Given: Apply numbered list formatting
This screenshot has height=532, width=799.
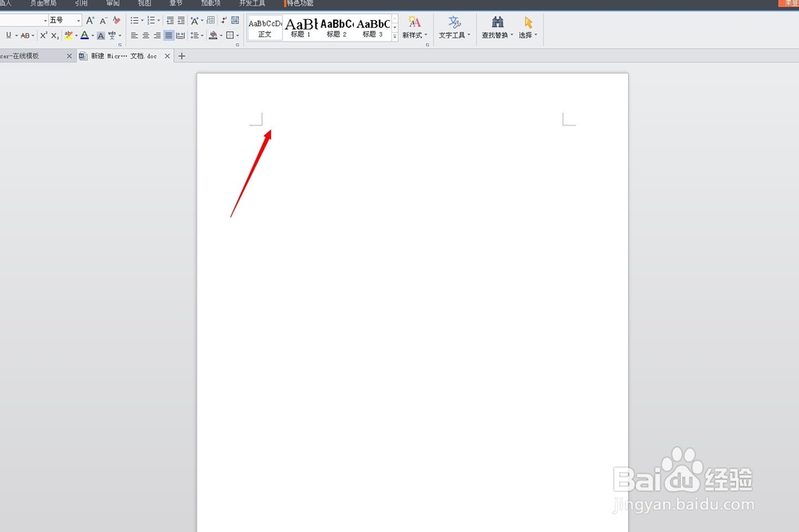Looking at the screenshot, I should click(x=151, y=21).
